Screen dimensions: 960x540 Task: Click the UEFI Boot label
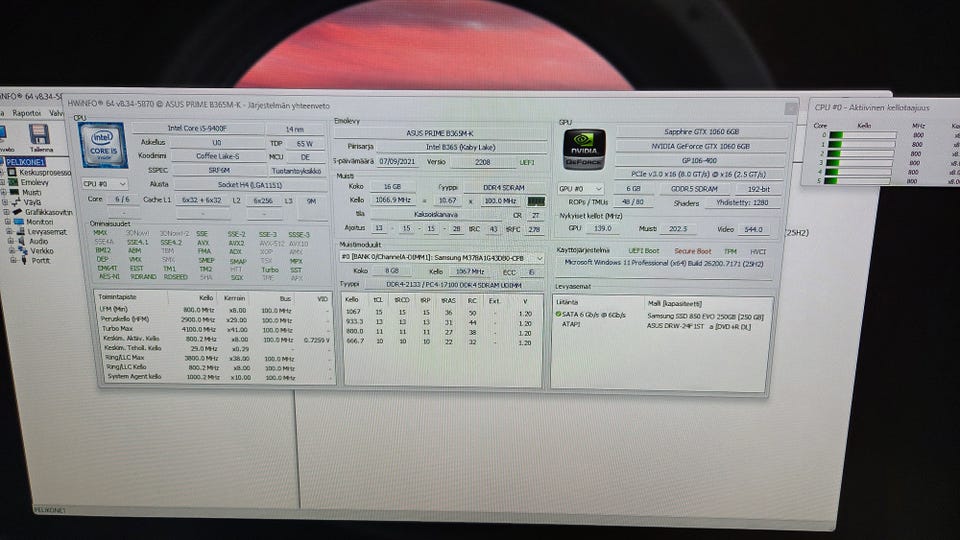coord(643,251)
